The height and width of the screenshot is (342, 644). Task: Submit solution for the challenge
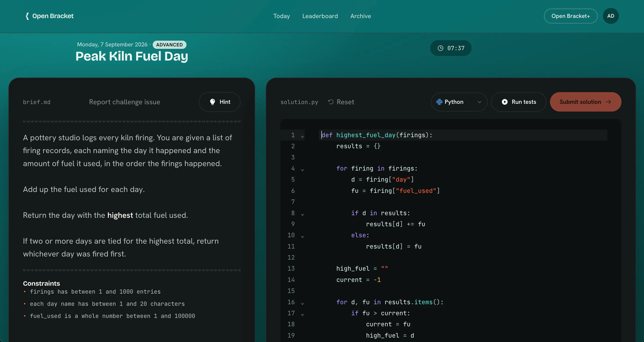click(586, 102)
